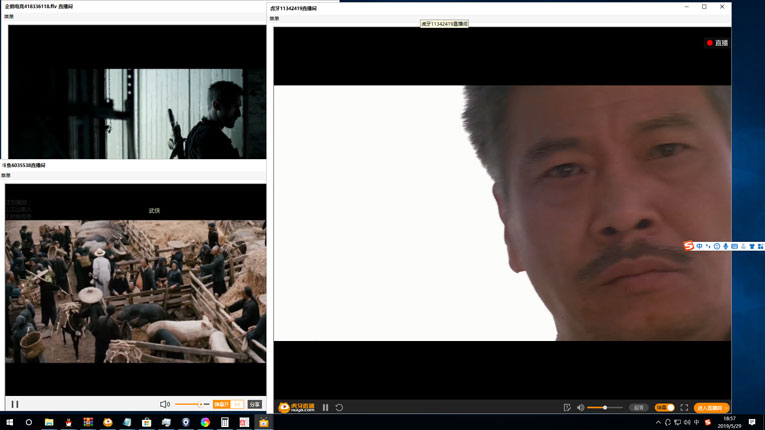The image size is (765, 430).
Task: Enter fullscreen in the Huya player
Action: point(684,408)
